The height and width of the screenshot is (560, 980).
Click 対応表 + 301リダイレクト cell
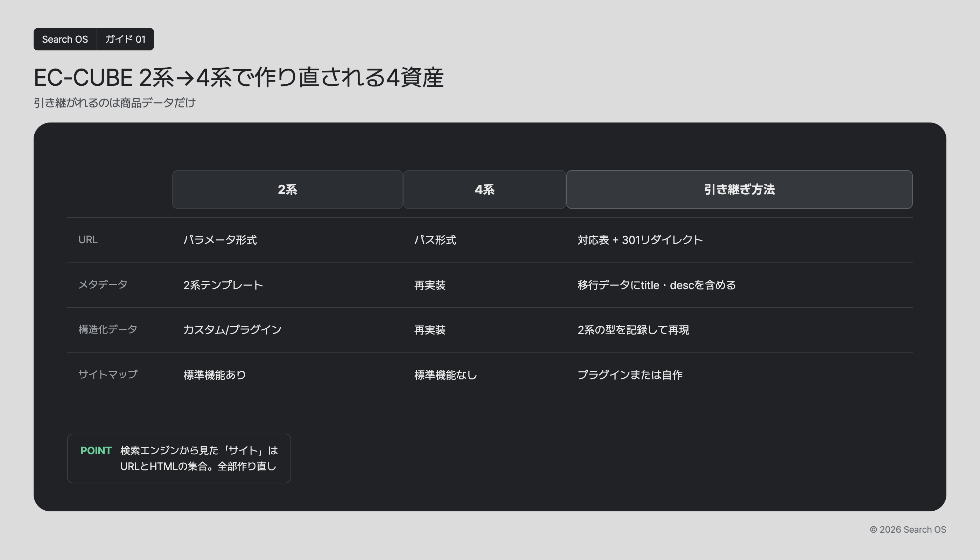pyautogui.click(x=640, y=240)
